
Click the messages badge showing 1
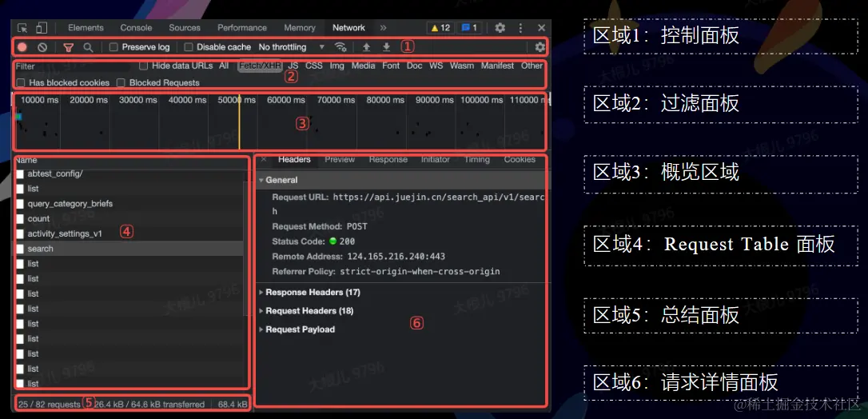coord(469,28)
